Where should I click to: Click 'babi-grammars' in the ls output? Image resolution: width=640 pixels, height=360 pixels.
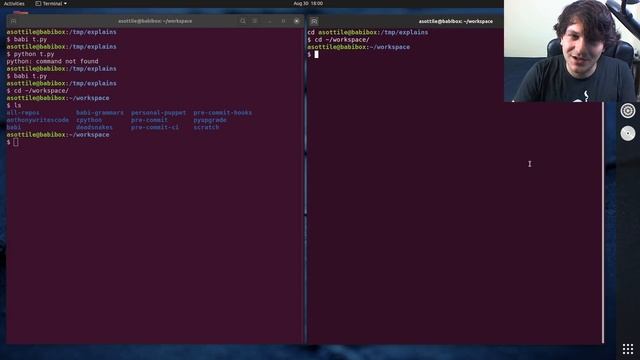coord(100,113)
